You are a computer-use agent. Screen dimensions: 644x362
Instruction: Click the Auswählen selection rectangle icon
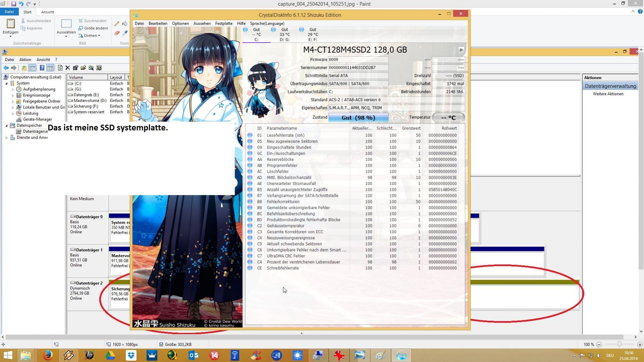coord(66,23)
